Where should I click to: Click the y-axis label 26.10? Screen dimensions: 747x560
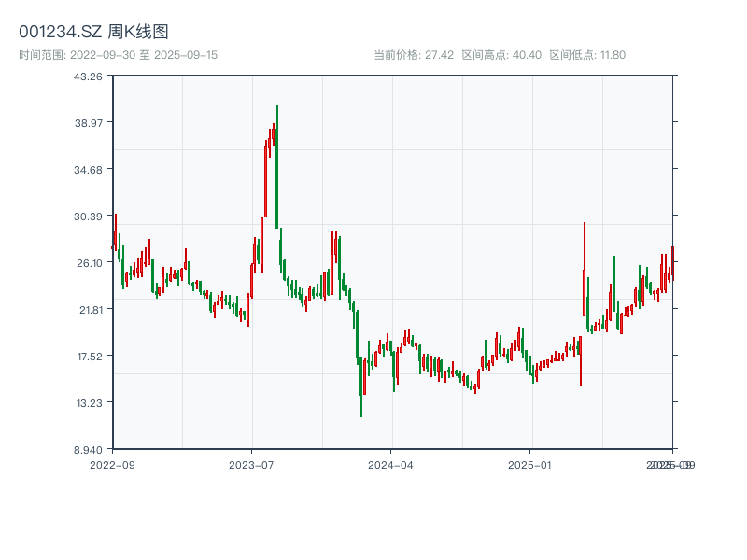pos(89,263)
